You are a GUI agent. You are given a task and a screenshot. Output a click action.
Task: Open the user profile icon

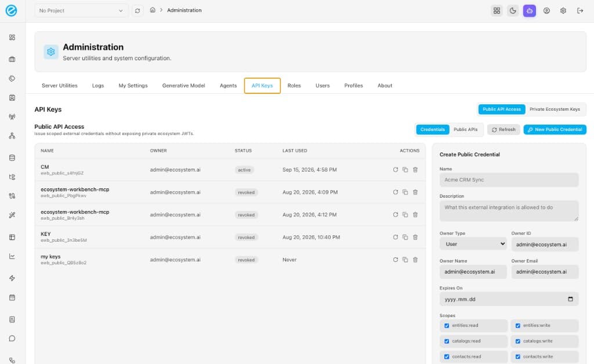click(546, 10)
